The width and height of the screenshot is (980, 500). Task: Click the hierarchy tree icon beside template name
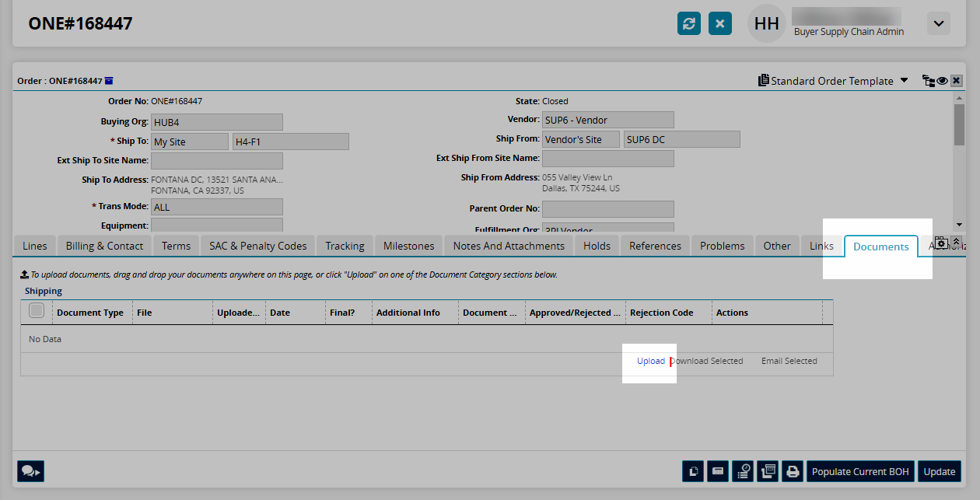pos(928,81)
